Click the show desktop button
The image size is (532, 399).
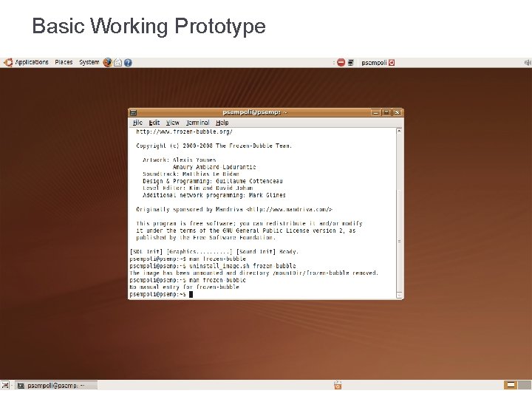(5, 385)
